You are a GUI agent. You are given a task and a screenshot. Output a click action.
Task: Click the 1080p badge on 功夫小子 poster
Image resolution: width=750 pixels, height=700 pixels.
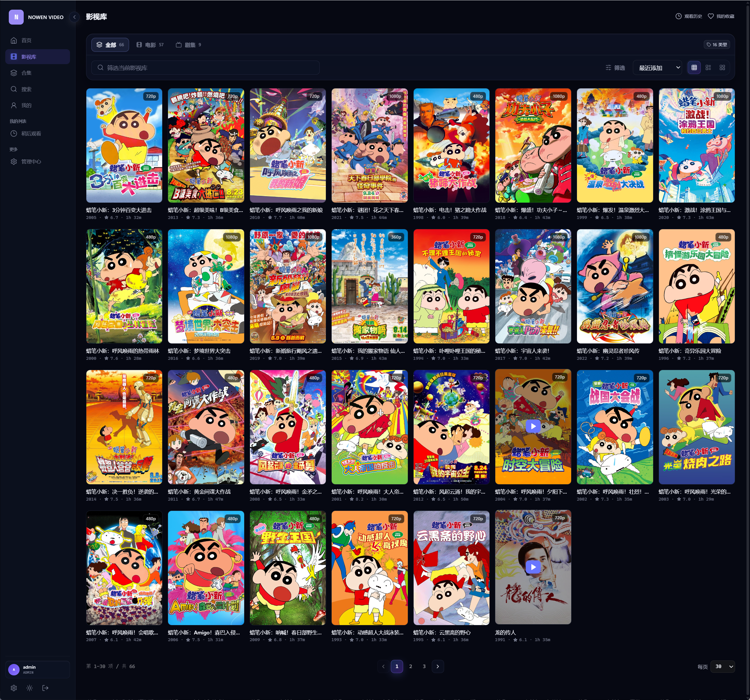click(559, 96)
